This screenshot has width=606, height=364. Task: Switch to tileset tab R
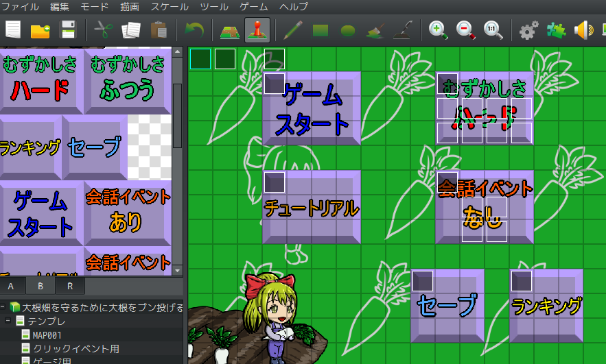(x=70, y=286)
